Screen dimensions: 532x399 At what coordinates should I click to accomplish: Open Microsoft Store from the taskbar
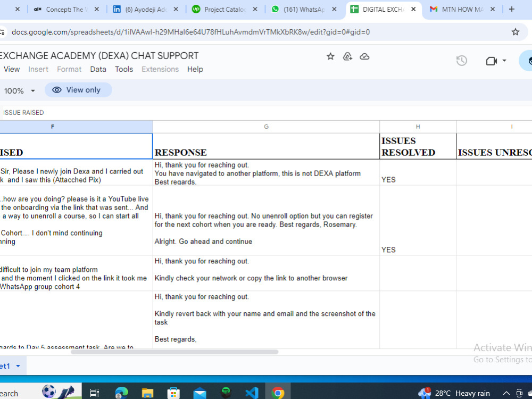point(173,393)
